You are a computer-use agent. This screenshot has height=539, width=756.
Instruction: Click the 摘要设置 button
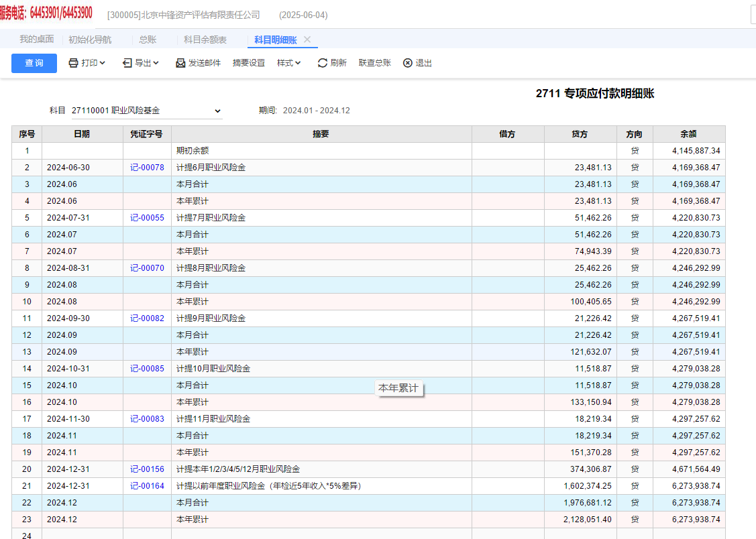click(x=249, y=63)
